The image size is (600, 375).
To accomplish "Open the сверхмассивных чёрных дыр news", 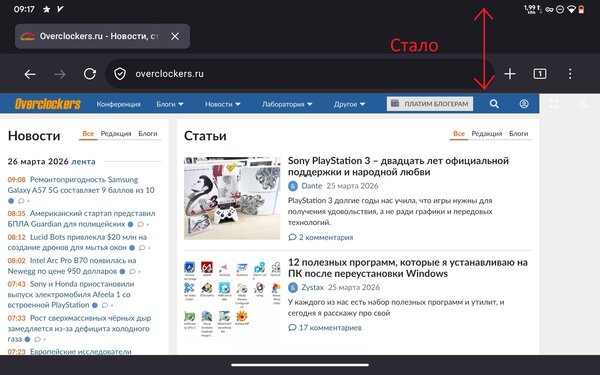I will (x=80, y=328).
